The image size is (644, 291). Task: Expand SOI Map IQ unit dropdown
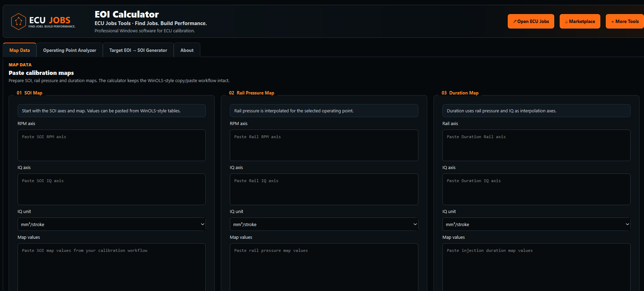click(x=111, y=224)
